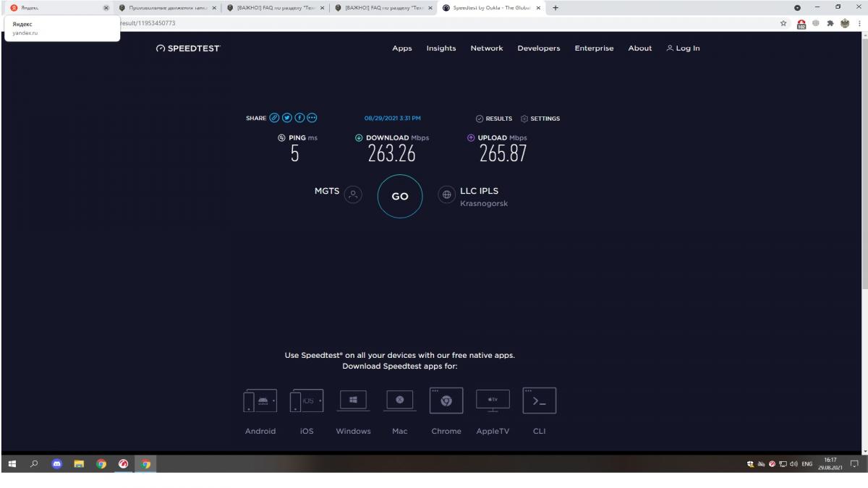
Task: Click the LLC IPLS server name
Action: click(x=480, y=191)
